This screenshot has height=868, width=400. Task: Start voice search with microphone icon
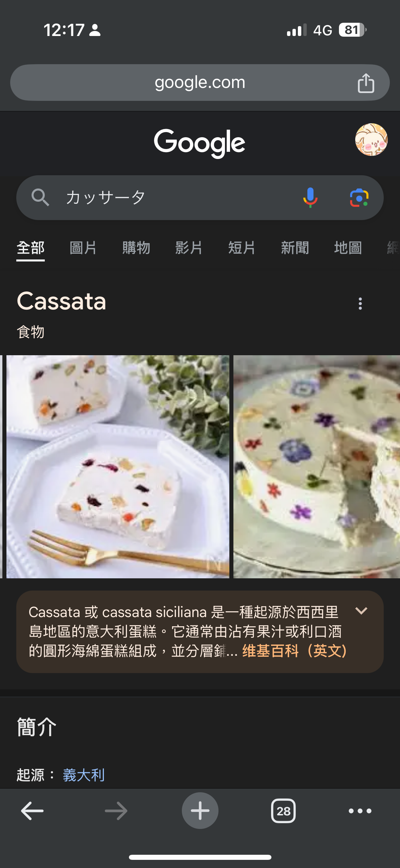310,198
